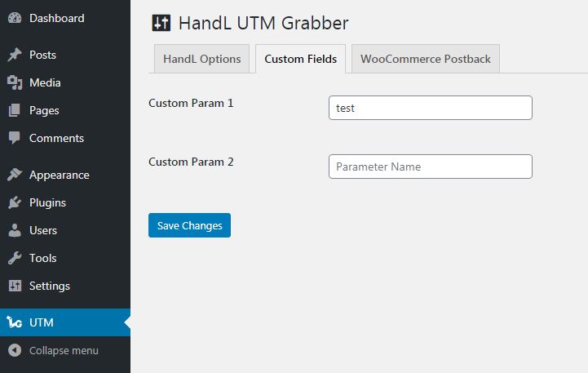Click the Users person icon

[15, 230]
